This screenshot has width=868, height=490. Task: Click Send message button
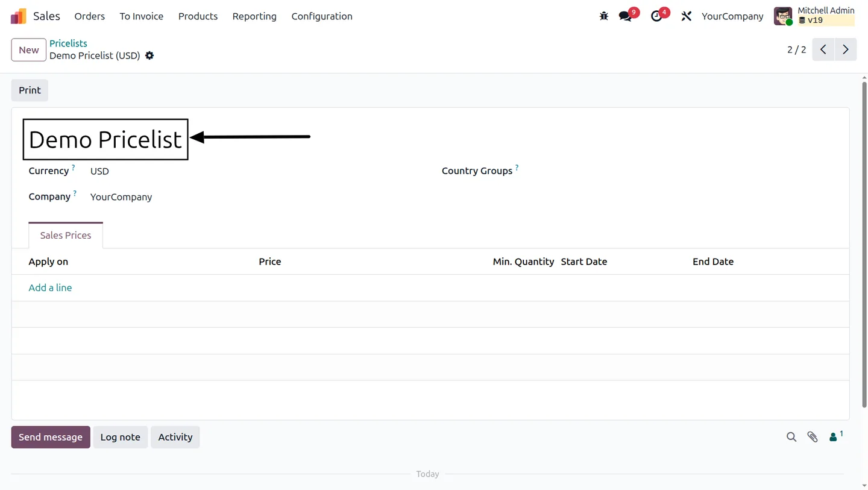coord(51,437)
